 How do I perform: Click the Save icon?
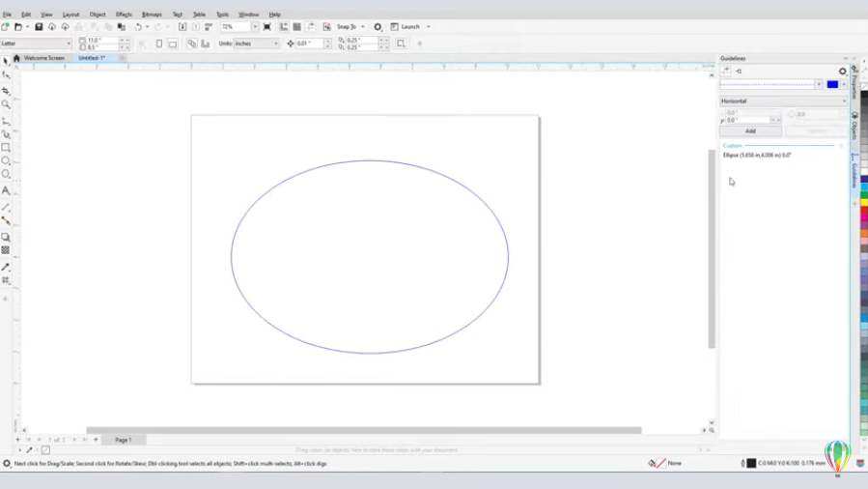pos(39,27)
